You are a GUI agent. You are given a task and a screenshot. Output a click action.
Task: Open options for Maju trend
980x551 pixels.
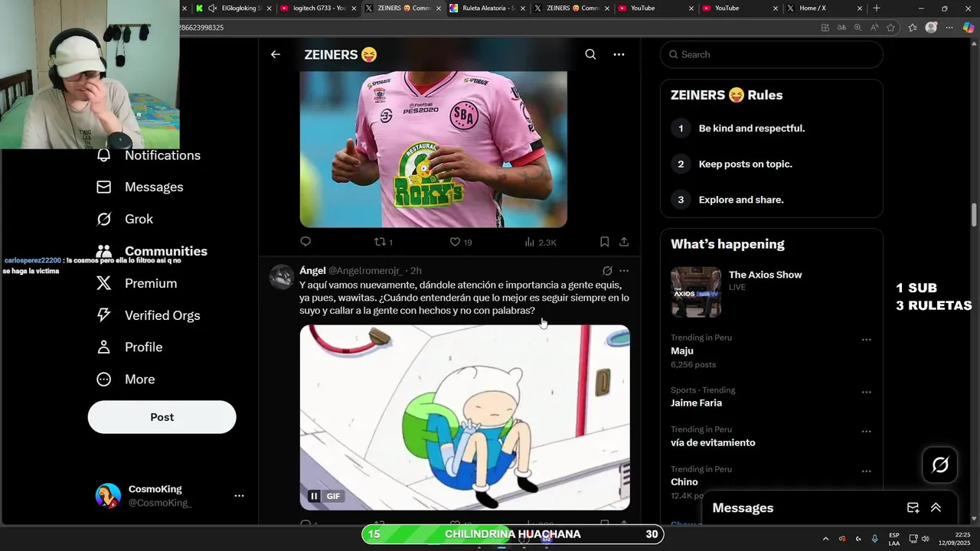pos(867,340)
